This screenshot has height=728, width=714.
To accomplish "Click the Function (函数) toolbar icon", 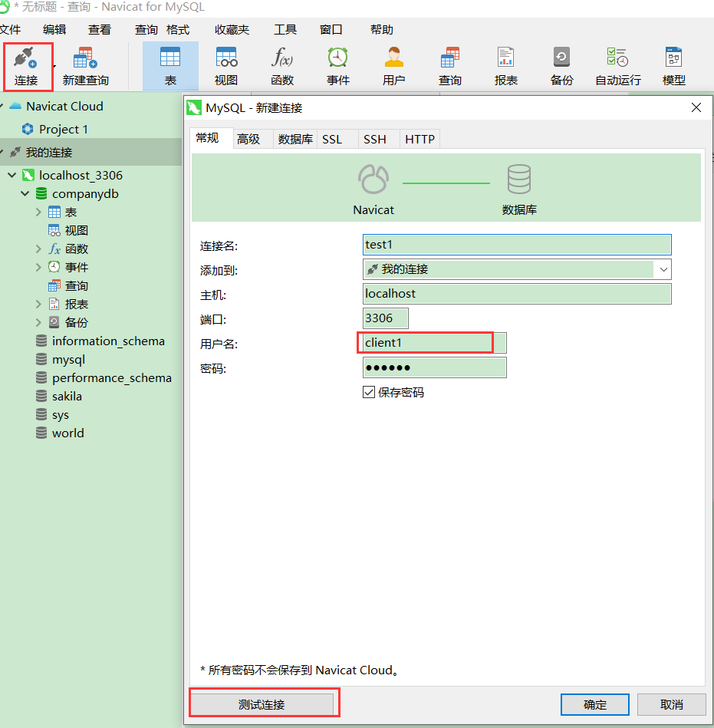I will (282, 67).
